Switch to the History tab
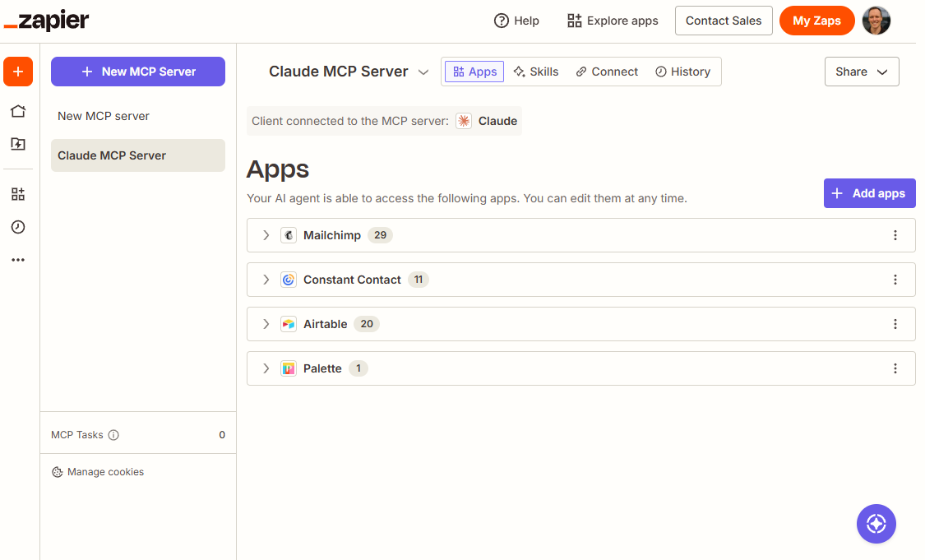 coord(682,72)
